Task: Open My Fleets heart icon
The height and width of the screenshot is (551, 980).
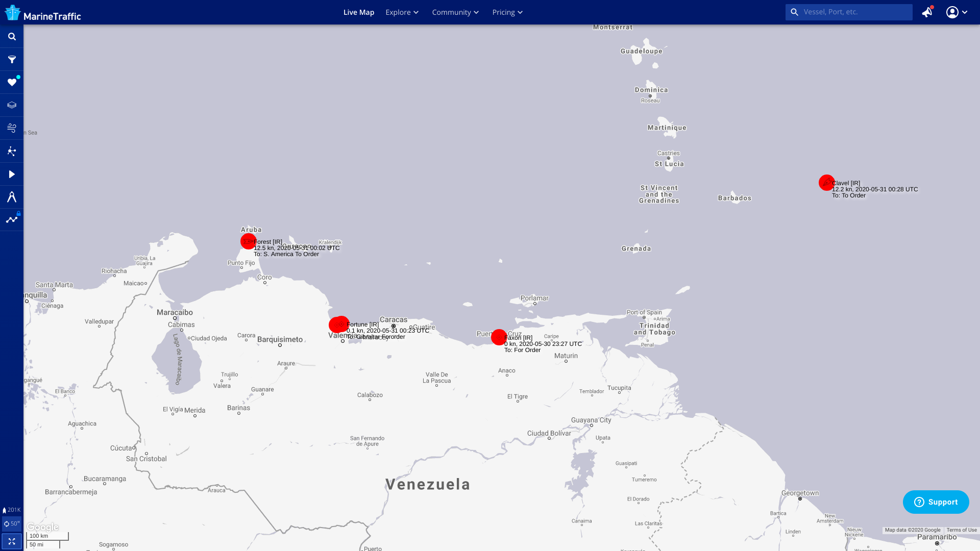Action: [12, 83]
